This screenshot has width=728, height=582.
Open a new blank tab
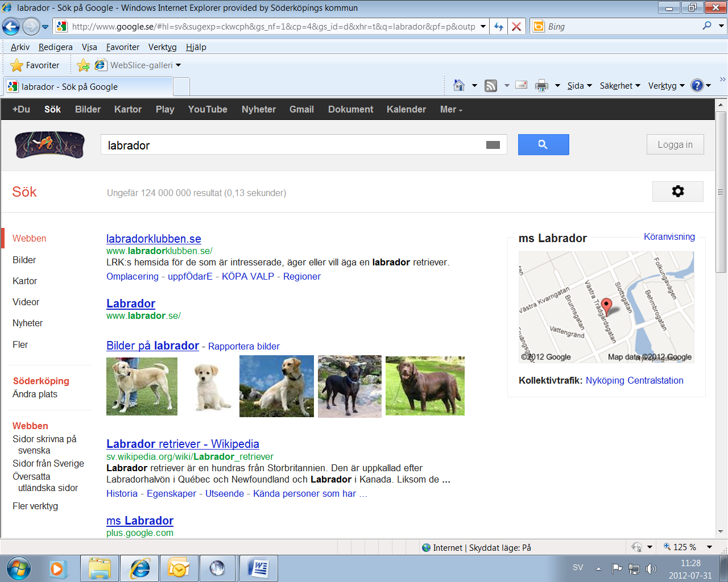[181, 86]
